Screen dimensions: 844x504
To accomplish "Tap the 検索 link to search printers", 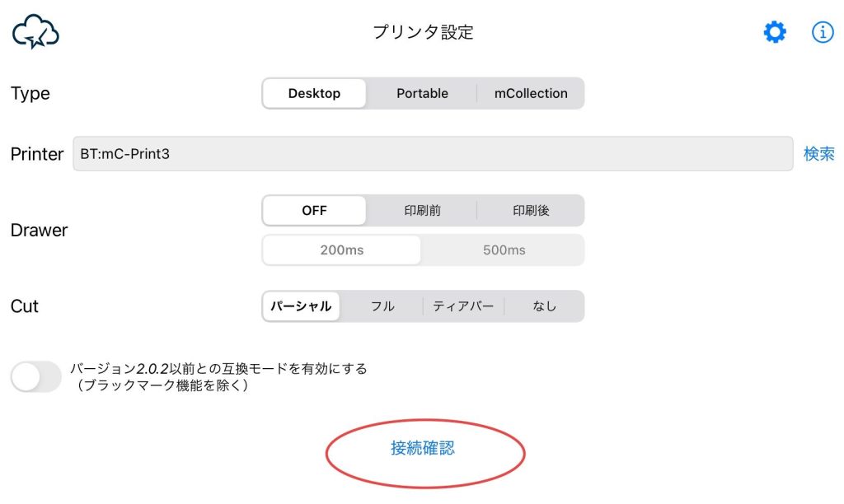I will click(x=818, y=154).
